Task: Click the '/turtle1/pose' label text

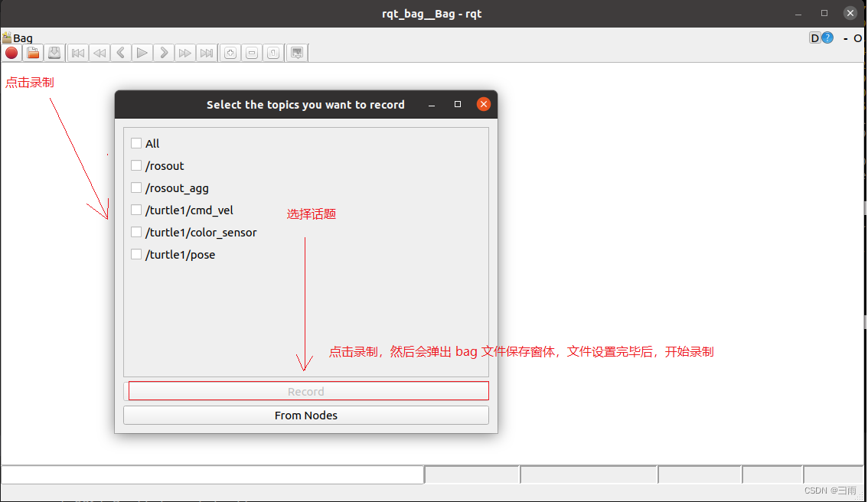Action: [180, 255]
